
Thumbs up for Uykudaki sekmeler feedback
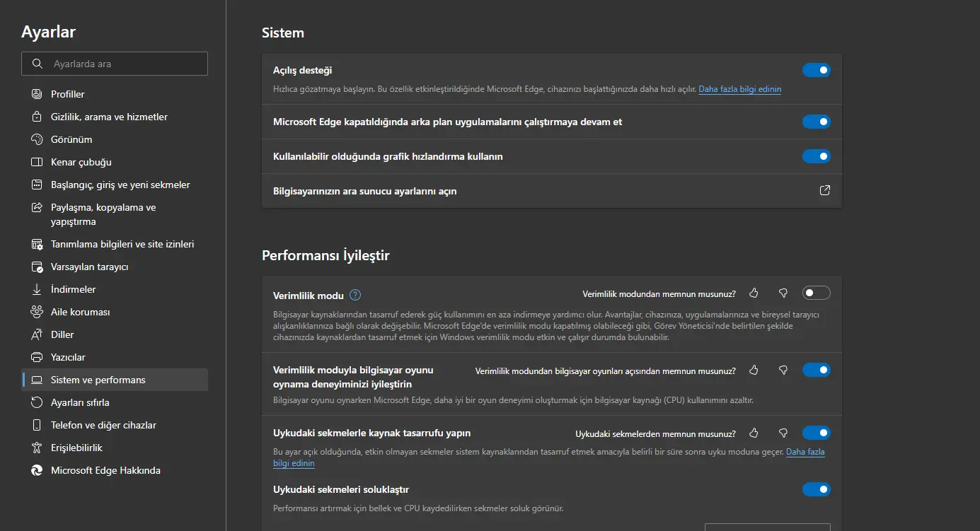pos(754,433)
